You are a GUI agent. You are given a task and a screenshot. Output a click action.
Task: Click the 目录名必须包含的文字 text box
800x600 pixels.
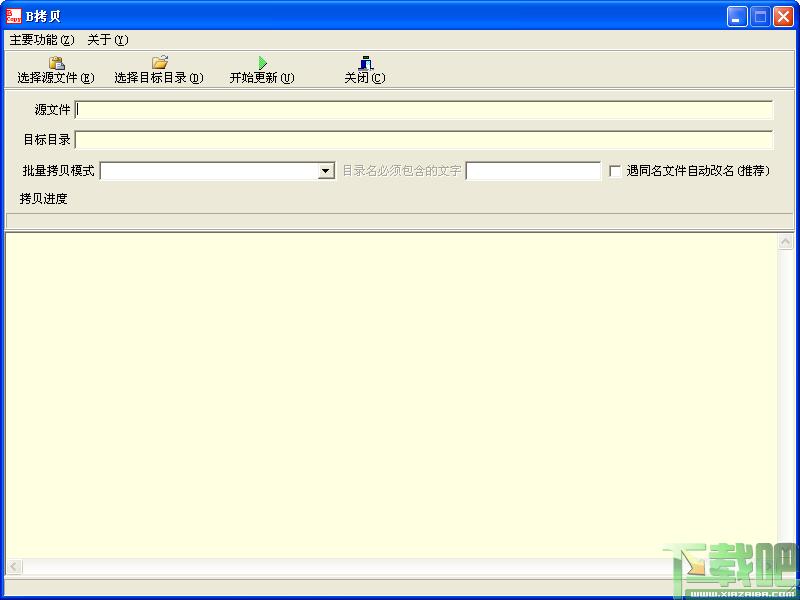click(533, 171)
